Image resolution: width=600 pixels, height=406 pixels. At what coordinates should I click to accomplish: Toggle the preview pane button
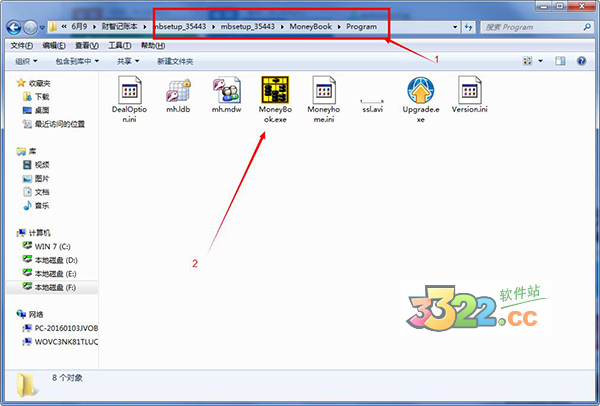[x=560, y=61]
